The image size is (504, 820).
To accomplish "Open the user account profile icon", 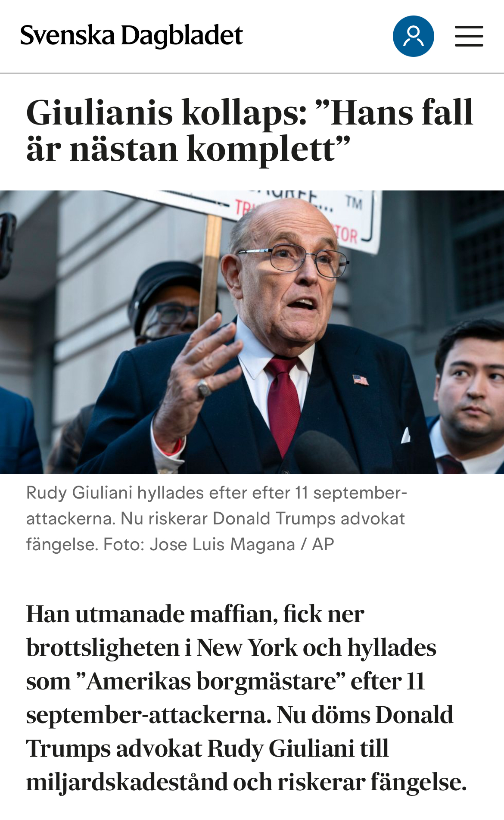I will (x=413, y=36).
